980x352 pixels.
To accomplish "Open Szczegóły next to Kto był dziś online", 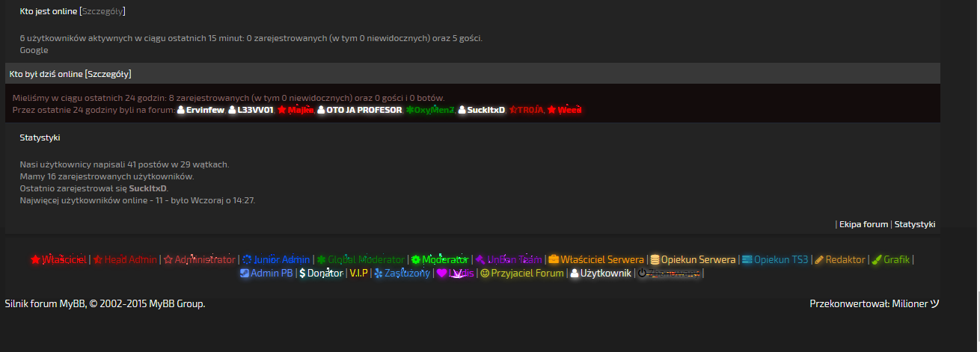I will 108,74.
